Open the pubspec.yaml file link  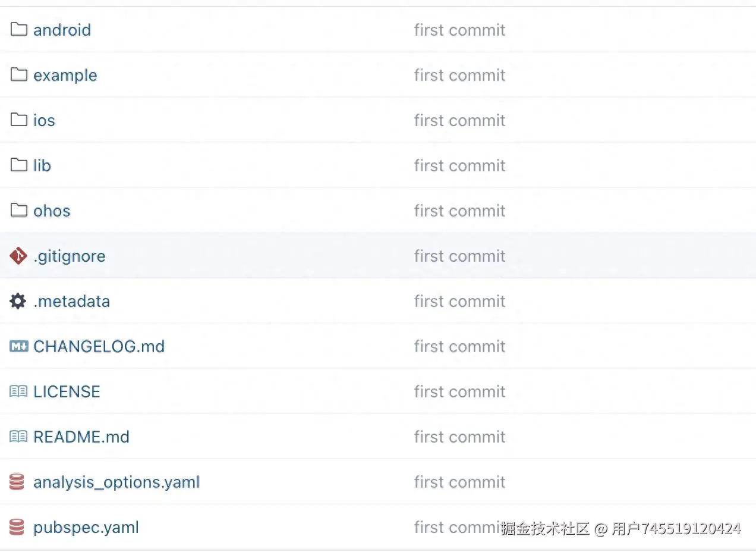[x=86, y=527]
